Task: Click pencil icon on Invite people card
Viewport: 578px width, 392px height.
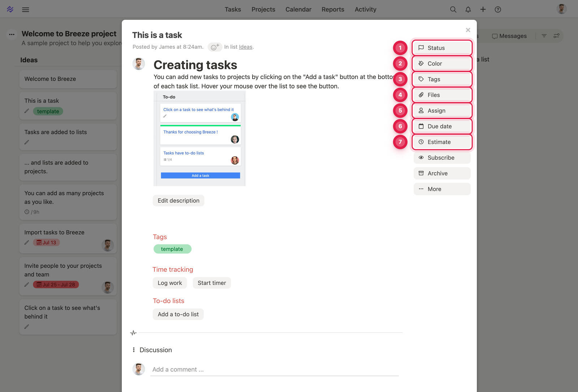Action: tap(27, 285)
